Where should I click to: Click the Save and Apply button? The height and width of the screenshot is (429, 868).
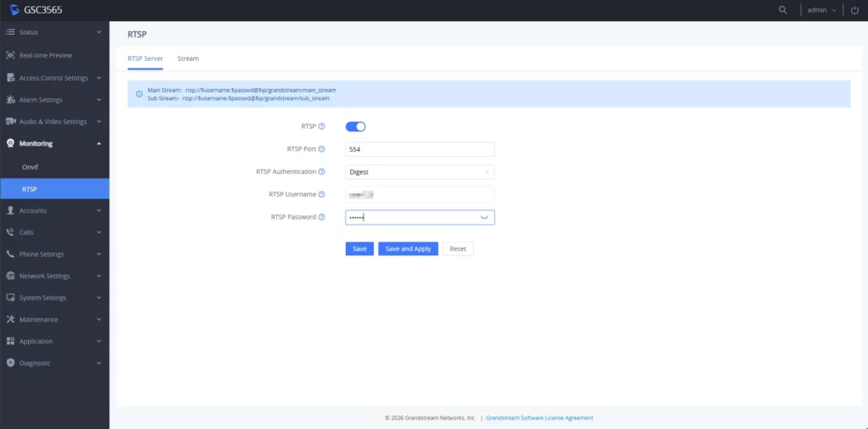pyautogui.click(x=408, y=249)
